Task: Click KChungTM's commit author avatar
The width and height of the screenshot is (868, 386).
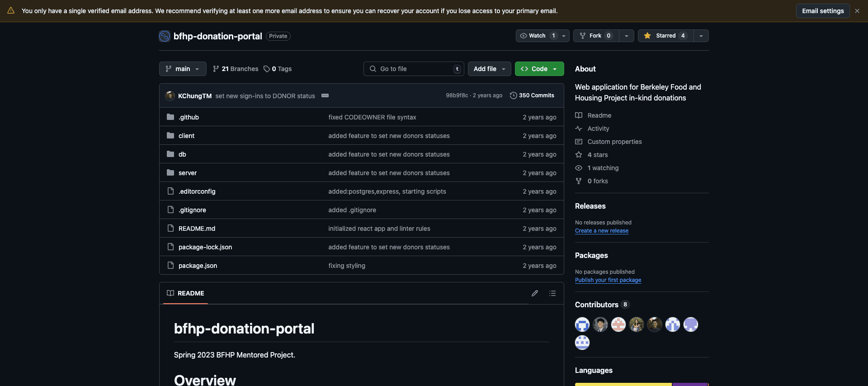Action: tap(170, 95)
